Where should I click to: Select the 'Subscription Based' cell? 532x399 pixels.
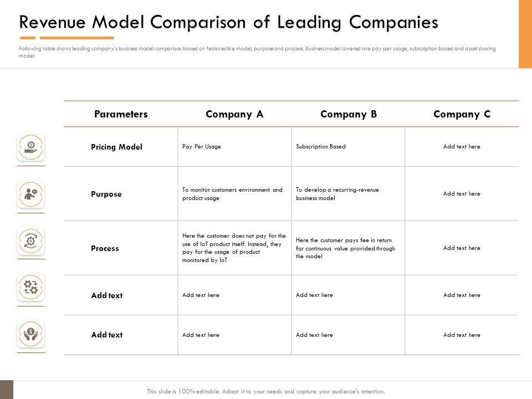[321, 147]
